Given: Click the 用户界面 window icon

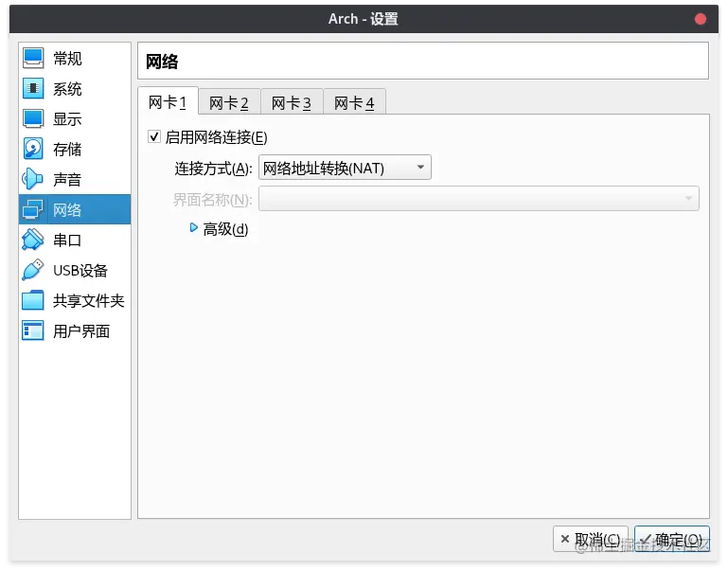Looking at the screenshot, I should [33, 330].
